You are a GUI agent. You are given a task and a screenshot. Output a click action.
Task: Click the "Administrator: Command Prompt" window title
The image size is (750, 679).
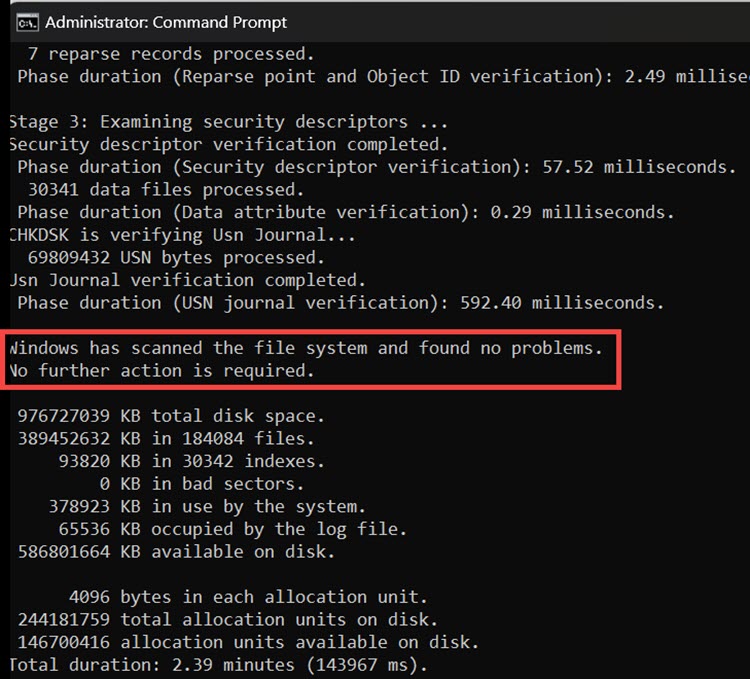click(x=166, y=21)
